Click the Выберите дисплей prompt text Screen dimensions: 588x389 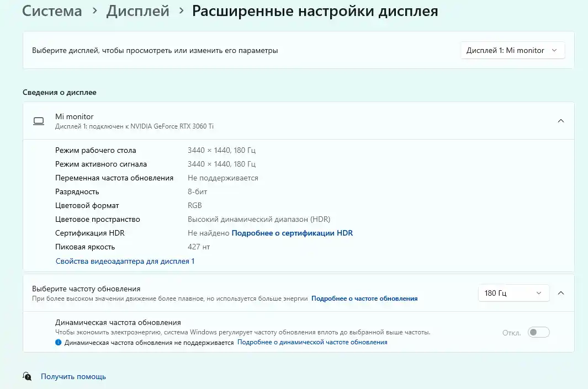155,51
